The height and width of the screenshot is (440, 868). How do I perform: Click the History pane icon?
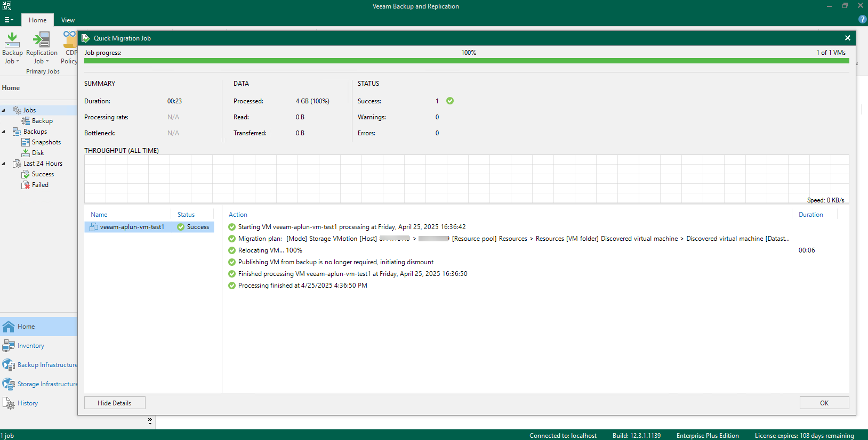(x=9, y=403)
